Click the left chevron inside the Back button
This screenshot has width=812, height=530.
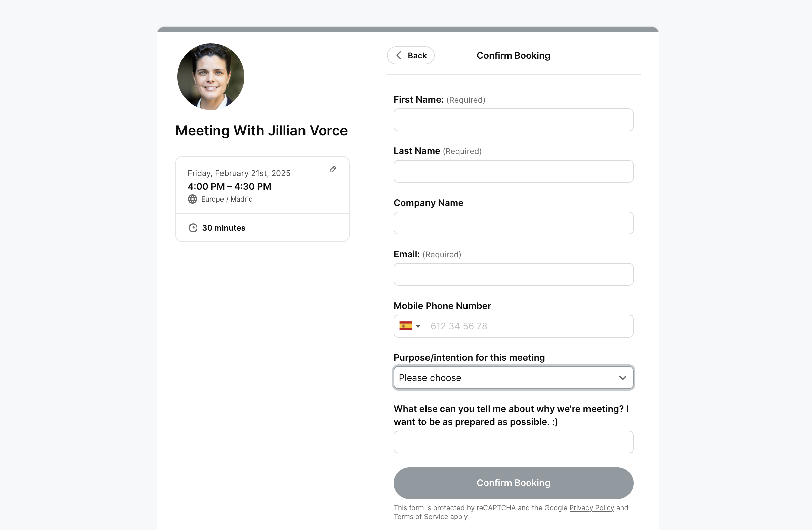tap(398, 55)
